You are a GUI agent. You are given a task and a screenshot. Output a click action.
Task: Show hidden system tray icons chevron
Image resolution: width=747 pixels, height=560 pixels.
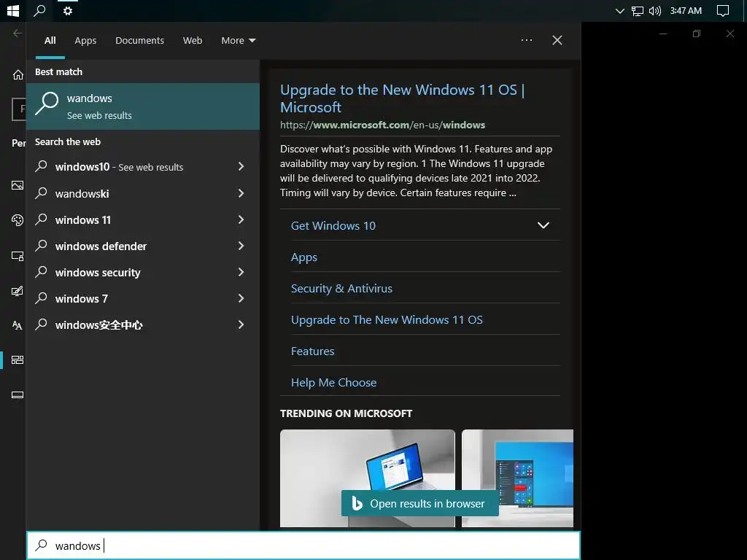tap(619, 10)
